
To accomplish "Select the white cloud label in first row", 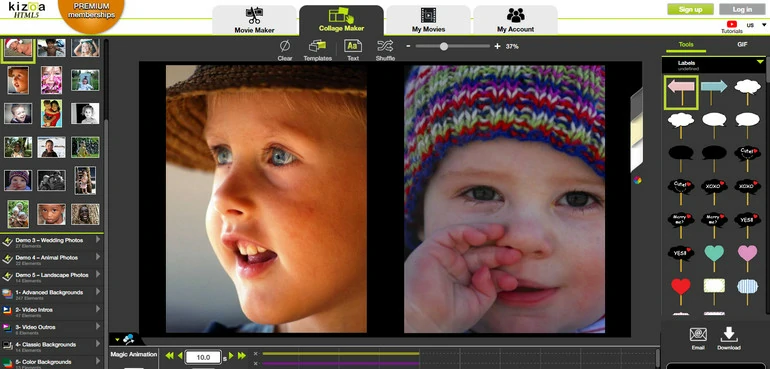I will pyautogui.click(x=747, y=92).
